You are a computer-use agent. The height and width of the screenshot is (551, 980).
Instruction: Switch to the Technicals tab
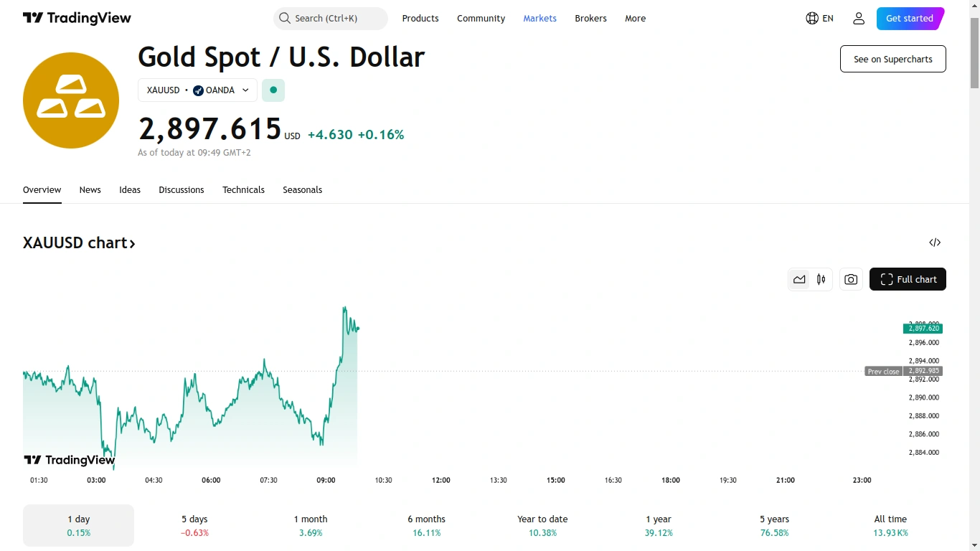click(243, 190)
